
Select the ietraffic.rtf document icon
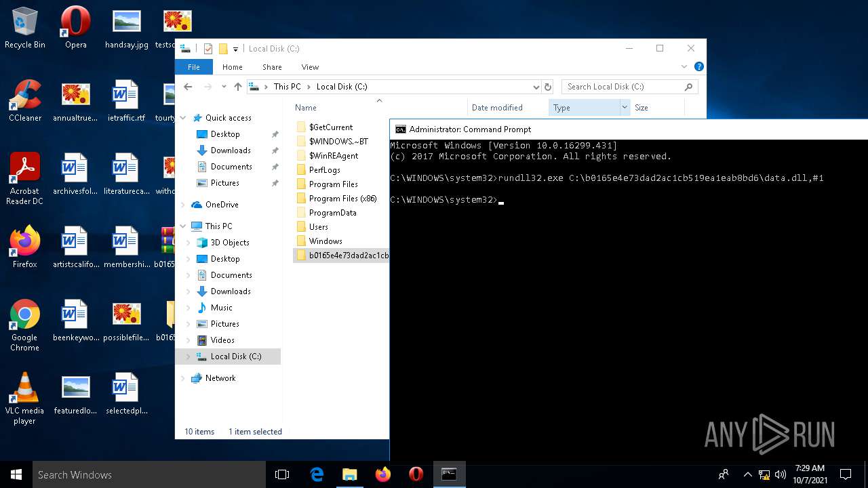tap(127, 100)
